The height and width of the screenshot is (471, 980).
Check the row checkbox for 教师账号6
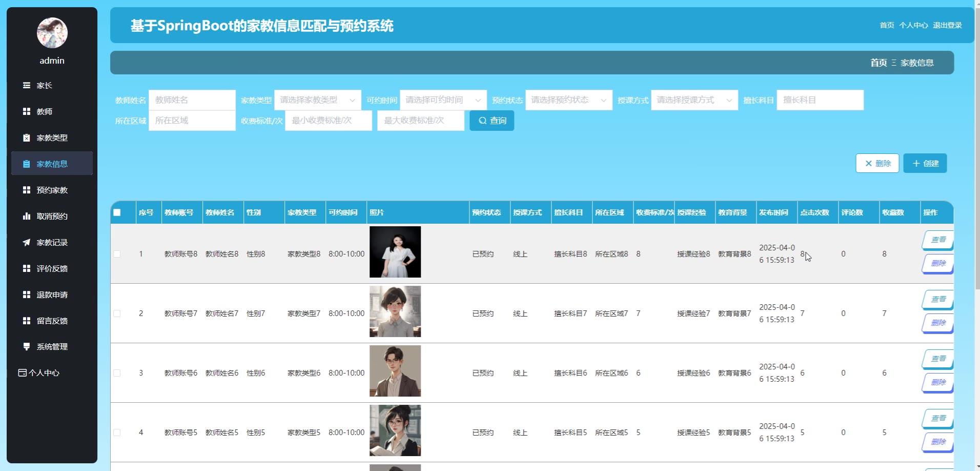(117, 373)
